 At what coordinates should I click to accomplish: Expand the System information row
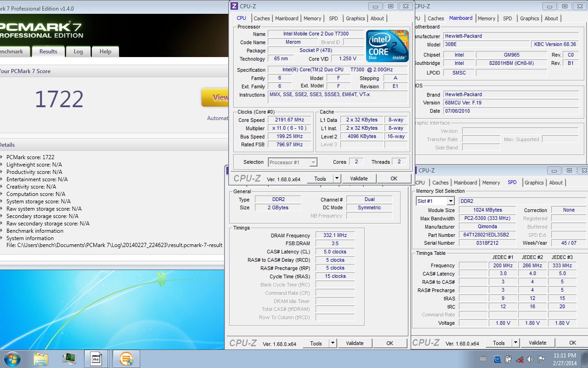click(x=1, y=238)
